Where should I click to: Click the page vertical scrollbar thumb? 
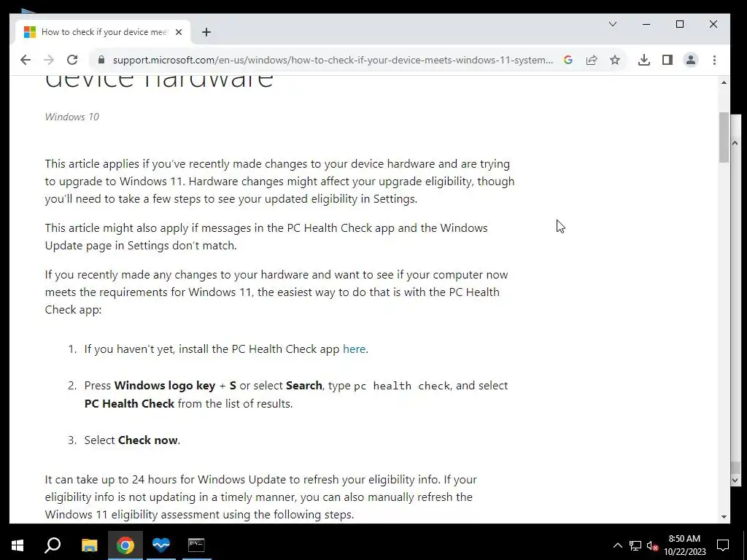[x=724, y=137]
